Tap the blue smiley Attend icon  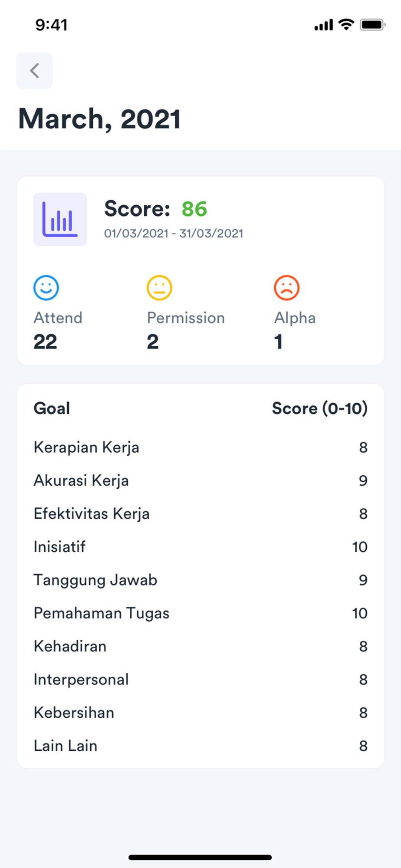[46, 288]
